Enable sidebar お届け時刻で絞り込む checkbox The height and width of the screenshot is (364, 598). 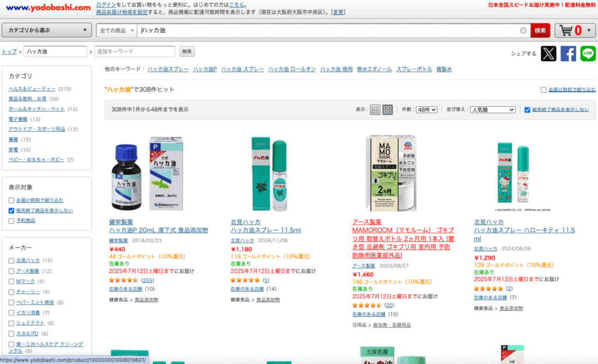click(12, 200)
